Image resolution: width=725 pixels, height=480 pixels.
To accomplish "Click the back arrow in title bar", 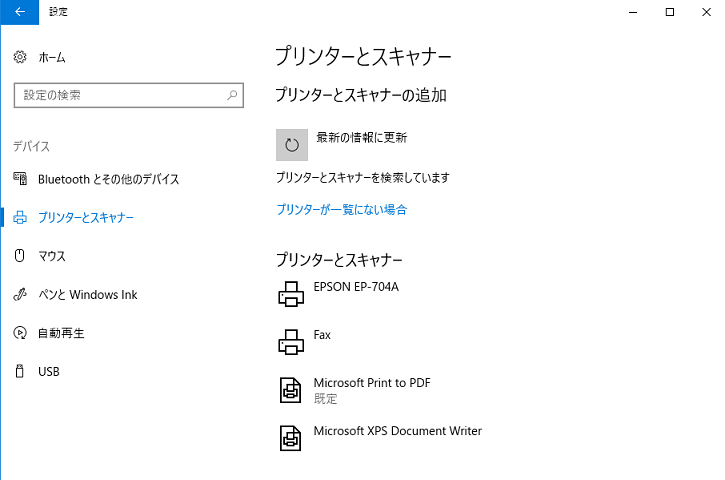I will 20,12.
